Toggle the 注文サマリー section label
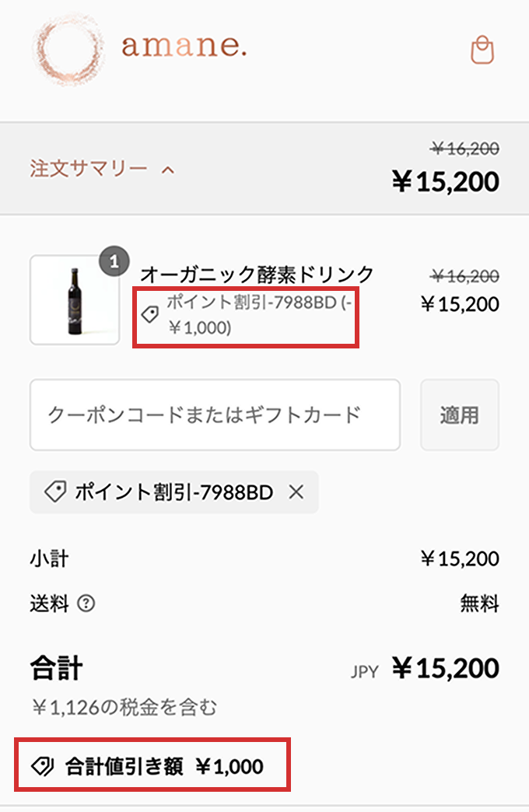The height and width of the screenshot is (812, 529). coord(89,168)
